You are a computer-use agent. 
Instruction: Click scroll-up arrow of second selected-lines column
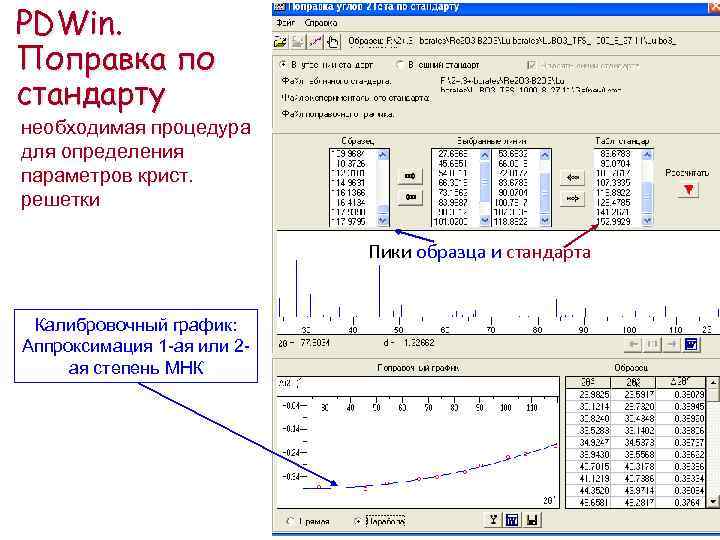545,156
